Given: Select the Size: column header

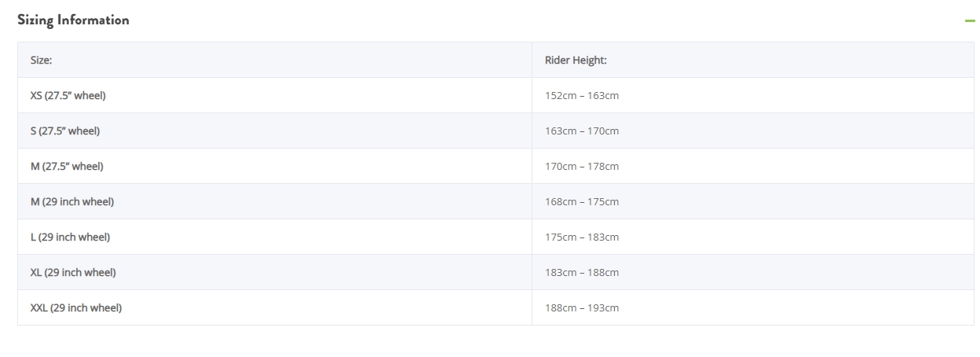Looking at the screenshot, I should [x=275, y=60].
